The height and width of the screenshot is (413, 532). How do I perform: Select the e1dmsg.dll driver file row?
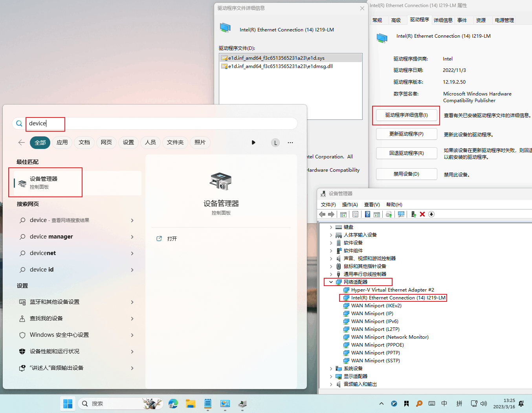291,66
